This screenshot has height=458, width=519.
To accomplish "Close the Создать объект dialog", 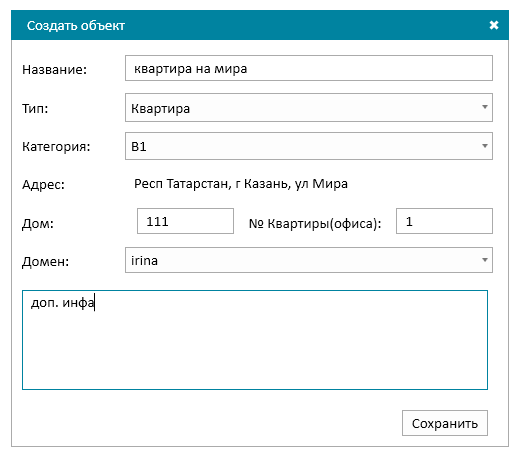I will (x=494, y=25).
